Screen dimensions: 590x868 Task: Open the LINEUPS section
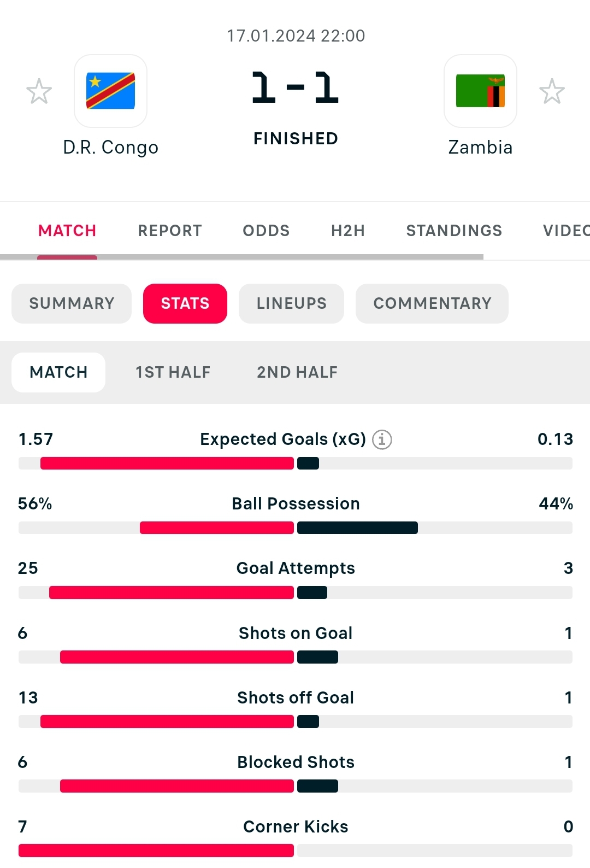(x=292, y=303)
